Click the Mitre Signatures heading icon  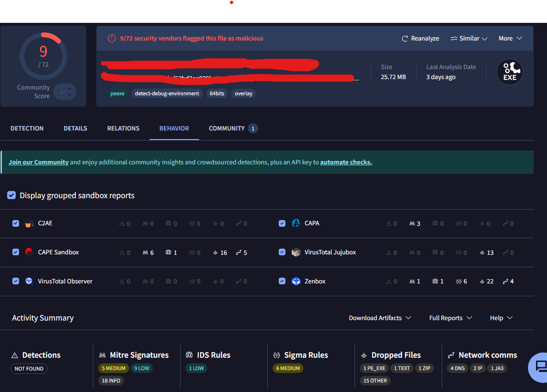pyautogui.click(x=102, y=355)
